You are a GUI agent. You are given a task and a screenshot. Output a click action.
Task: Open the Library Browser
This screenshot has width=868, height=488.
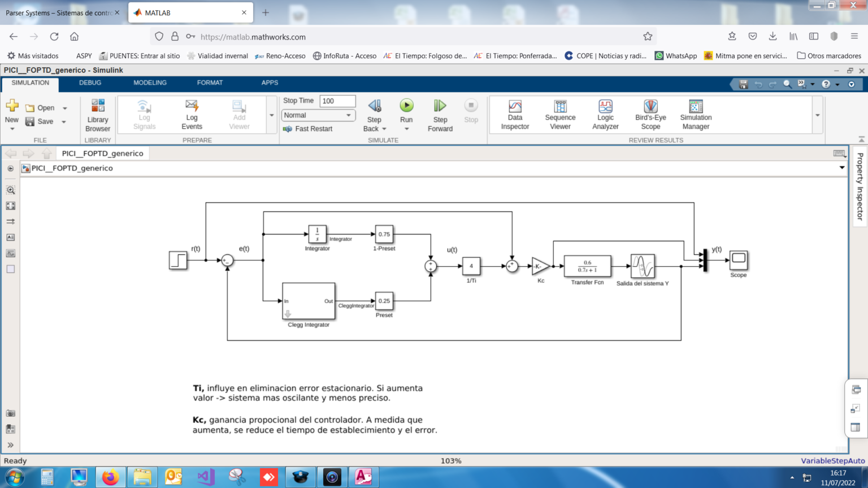click(98, 115)
